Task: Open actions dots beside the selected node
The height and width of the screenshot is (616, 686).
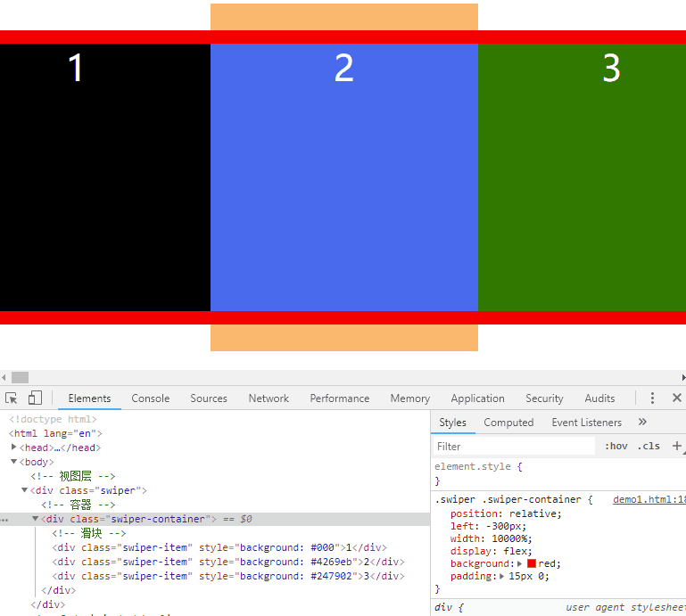Action: (4, 520)
